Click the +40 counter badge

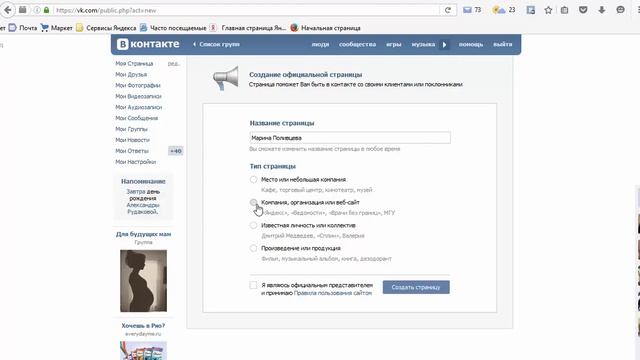tap(176, 151)
